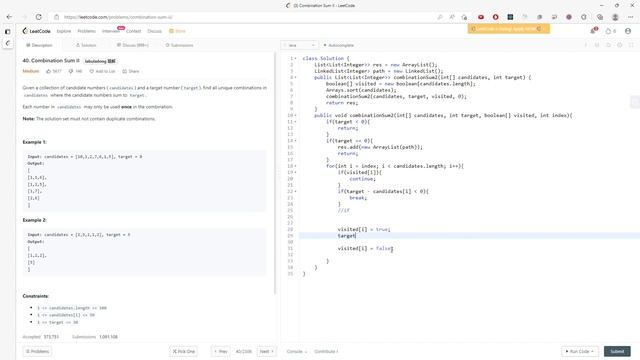This screenshot has height=360, width=640.
Task: Click the 'visited[i] = false;' code line
Action: [x=365, y=248]
